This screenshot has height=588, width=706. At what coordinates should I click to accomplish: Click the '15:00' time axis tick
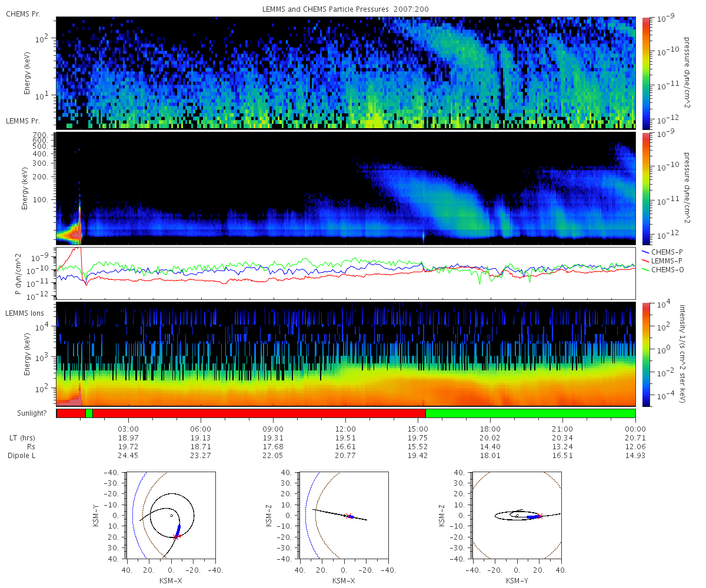(418, 429)
